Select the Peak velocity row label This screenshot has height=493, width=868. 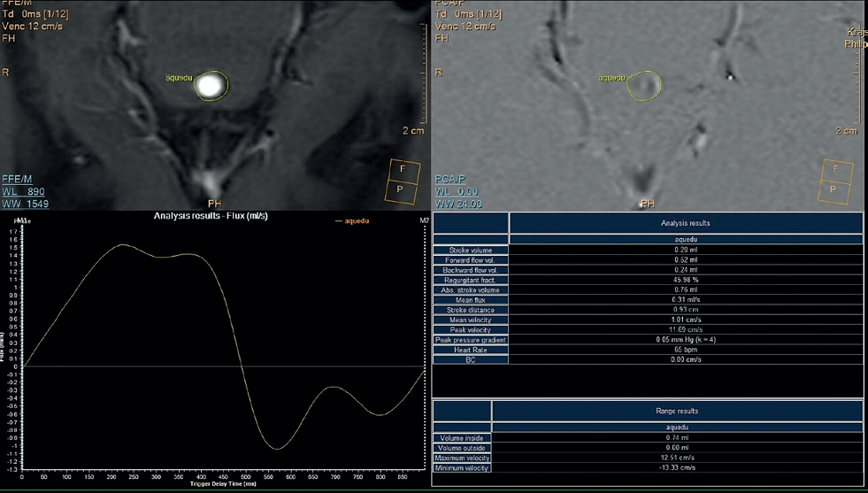(x=471, y=330)
